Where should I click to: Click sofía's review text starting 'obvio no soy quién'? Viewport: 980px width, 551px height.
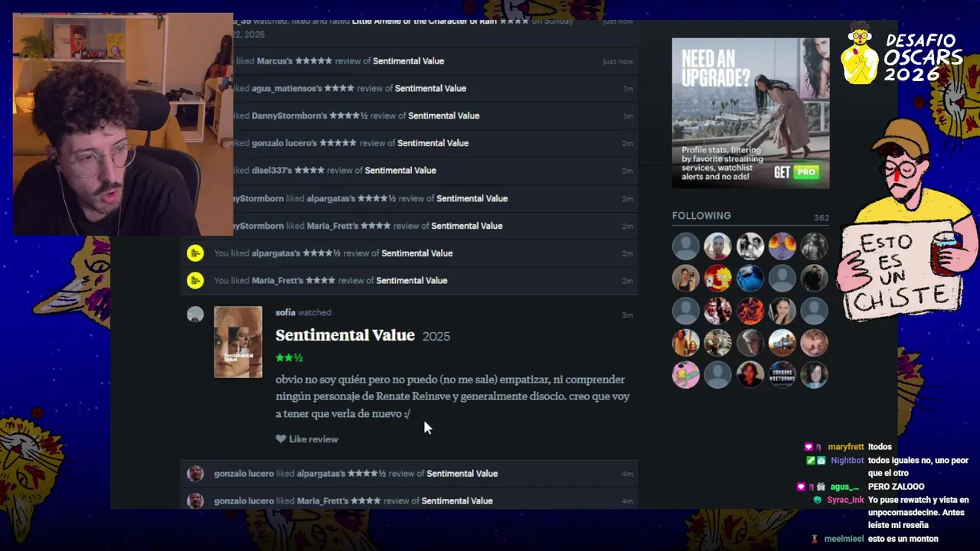[452, 396]
